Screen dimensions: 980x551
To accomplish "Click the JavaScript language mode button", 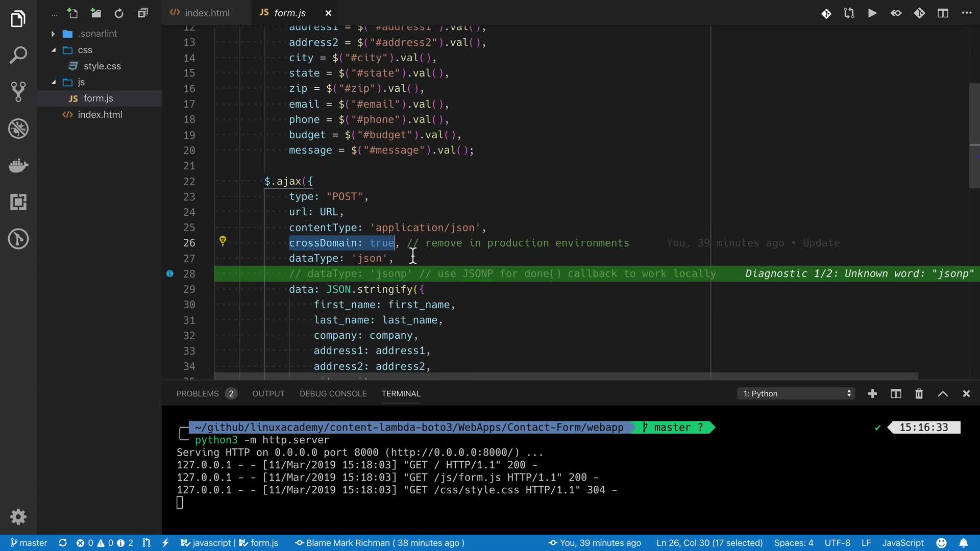I will [x=902, y=543].
